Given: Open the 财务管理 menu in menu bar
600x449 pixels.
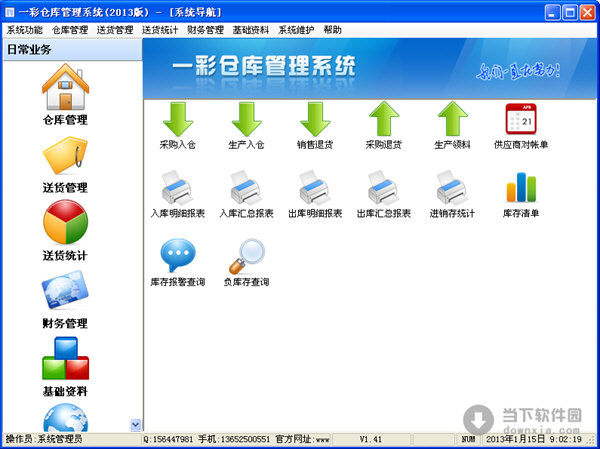Looking at the screenshot, I should click(205, 30).
